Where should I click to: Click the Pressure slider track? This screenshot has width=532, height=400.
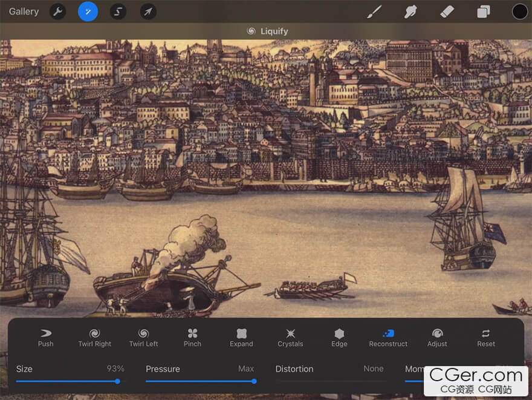click(x=199, y=381)
